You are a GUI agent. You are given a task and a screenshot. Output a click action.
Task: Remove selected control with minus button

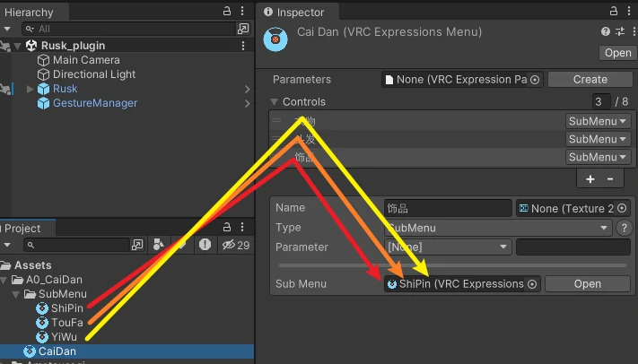pos(610,179)
